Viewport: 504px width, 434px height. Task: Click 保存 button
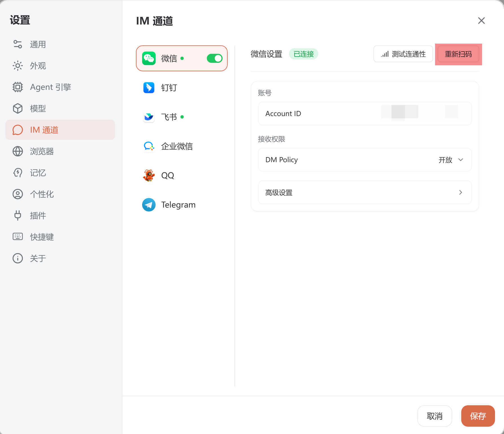[x=478, y=416]
